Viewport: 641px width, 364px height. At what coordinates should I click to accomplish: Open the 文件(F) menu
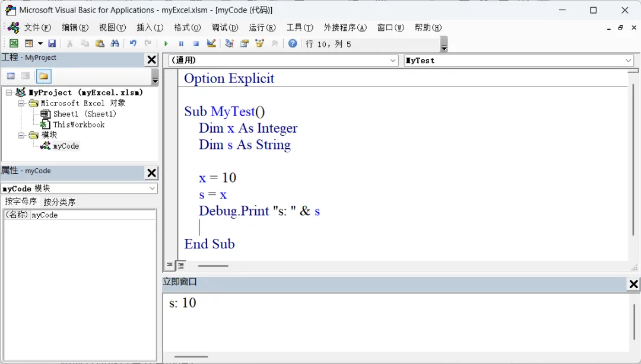37,28
